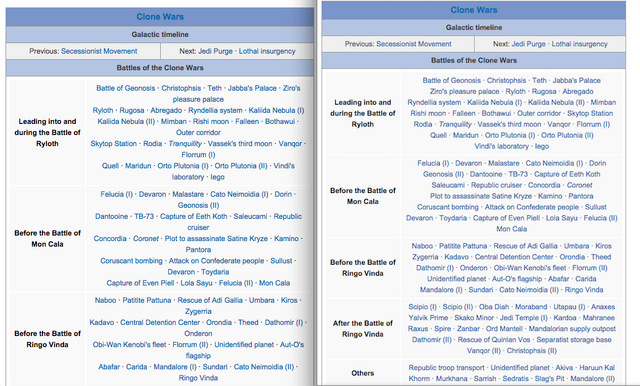This screenshot has height=386, width=640.
Task: Click the Mandalore (II) link
Action: point(593,379)
